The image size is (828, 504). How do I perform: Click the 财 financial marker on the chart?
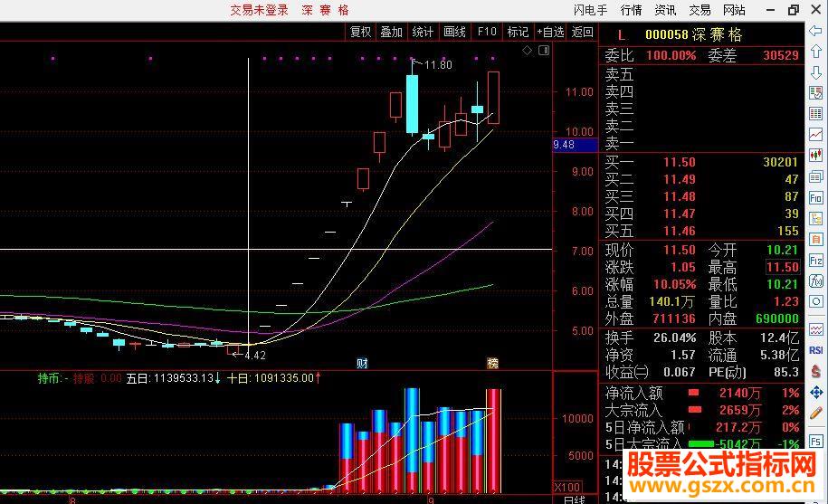click(x=362, y=364)
